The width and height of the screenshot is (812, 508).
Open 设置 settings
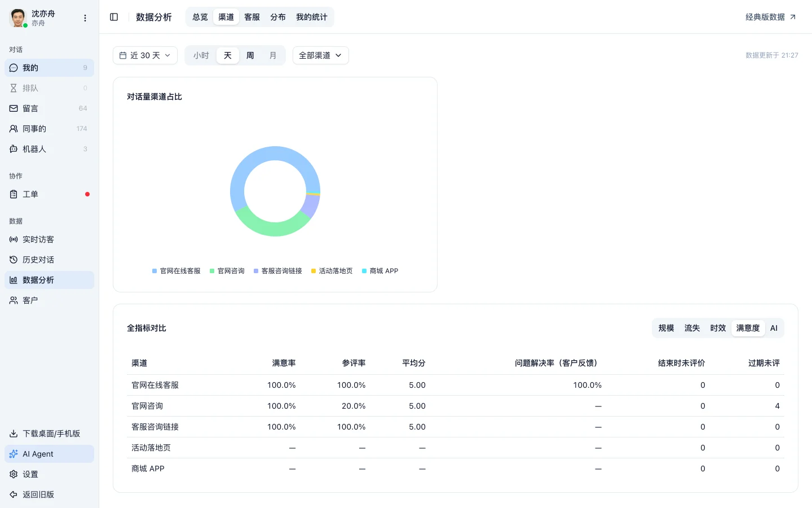click(x=49, y=474)
